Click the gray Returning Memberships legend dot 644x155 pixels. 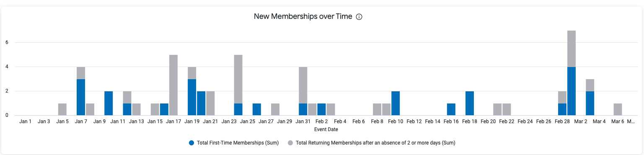(x=290, y=143)
